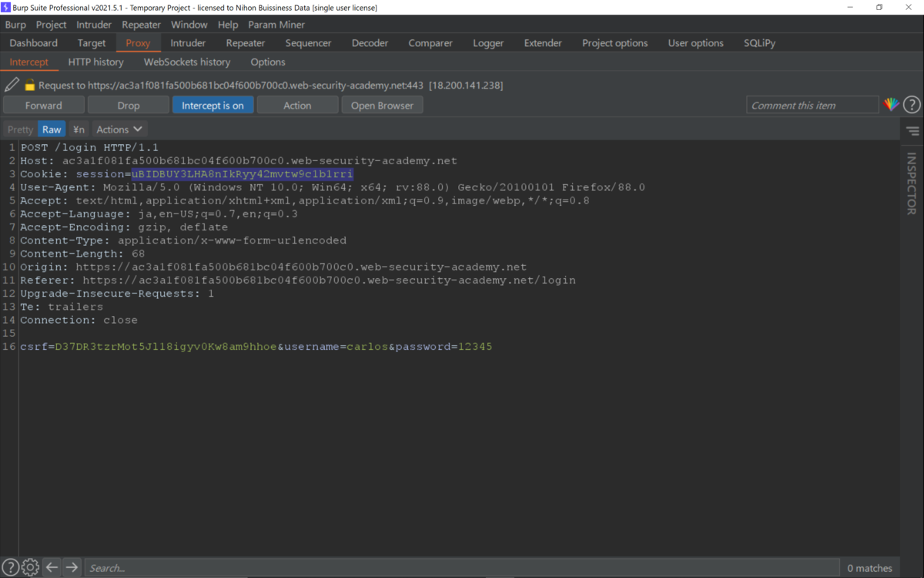Screen dimensions: 924x578
Task: Select the Intercept sub-tab
Action: 28,62
